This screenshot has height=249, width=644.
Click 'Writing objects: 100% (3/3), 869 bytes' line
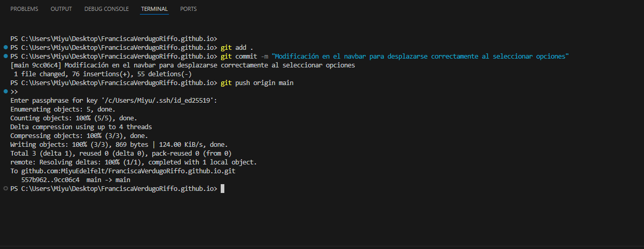[119, 145]
